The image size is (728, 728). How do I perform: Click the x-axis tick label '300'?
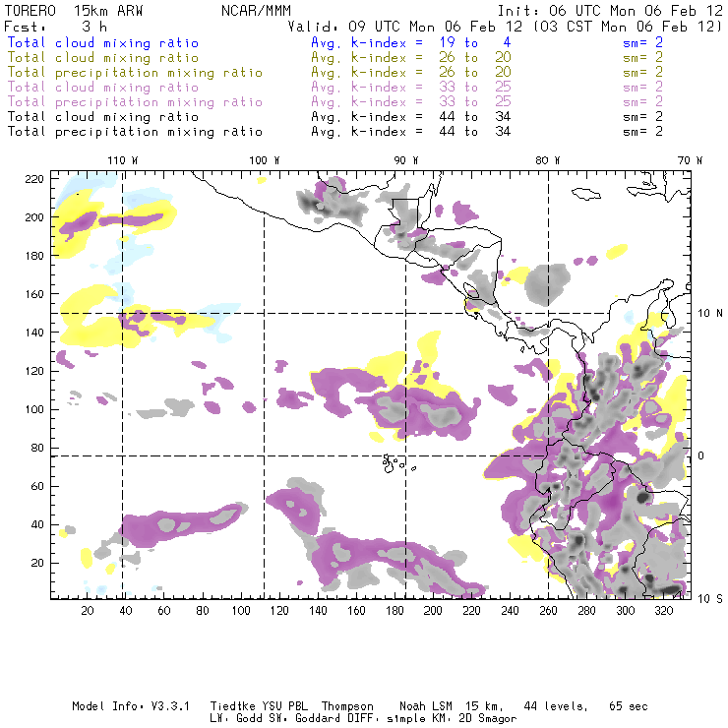point(626,611)
